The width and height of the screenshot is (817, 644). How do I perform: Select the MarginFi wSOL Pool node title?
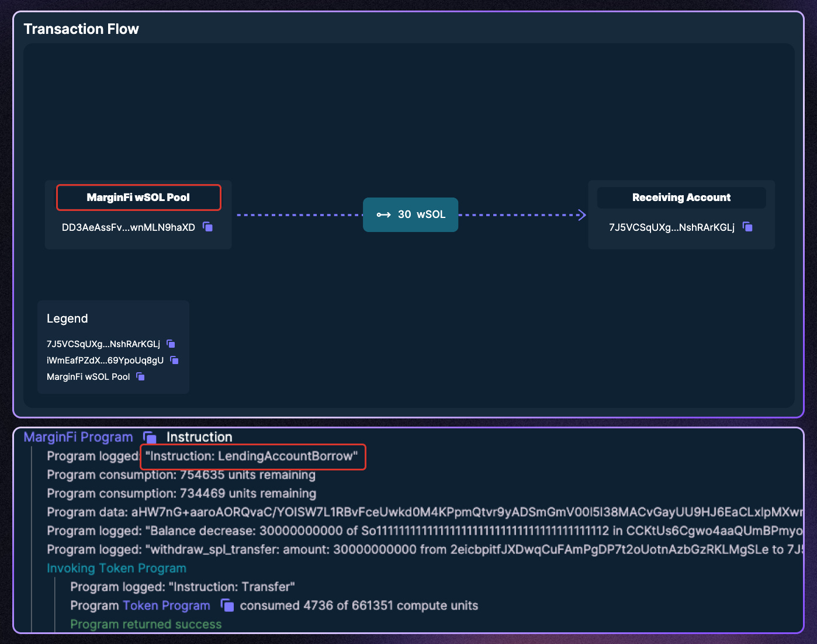click(x=139, y=198)
